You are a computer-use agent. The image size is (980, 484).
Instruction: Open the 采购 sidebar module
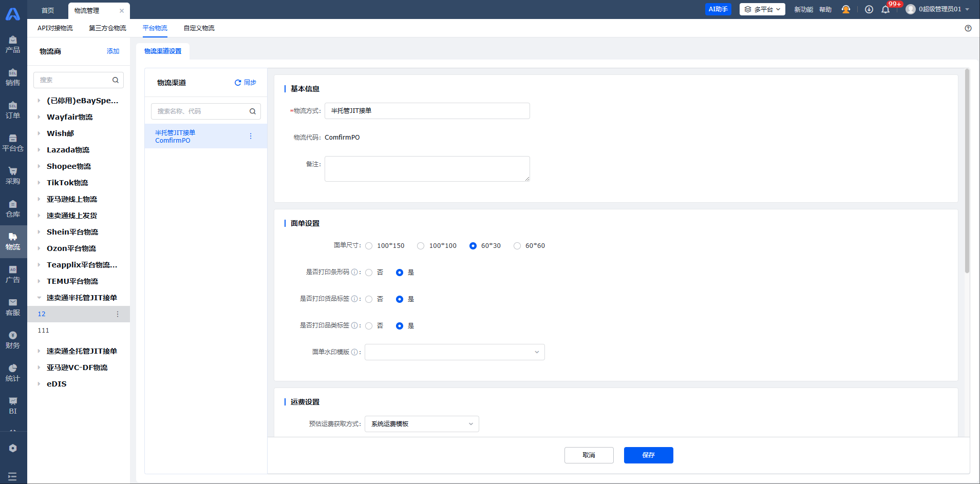13,176
